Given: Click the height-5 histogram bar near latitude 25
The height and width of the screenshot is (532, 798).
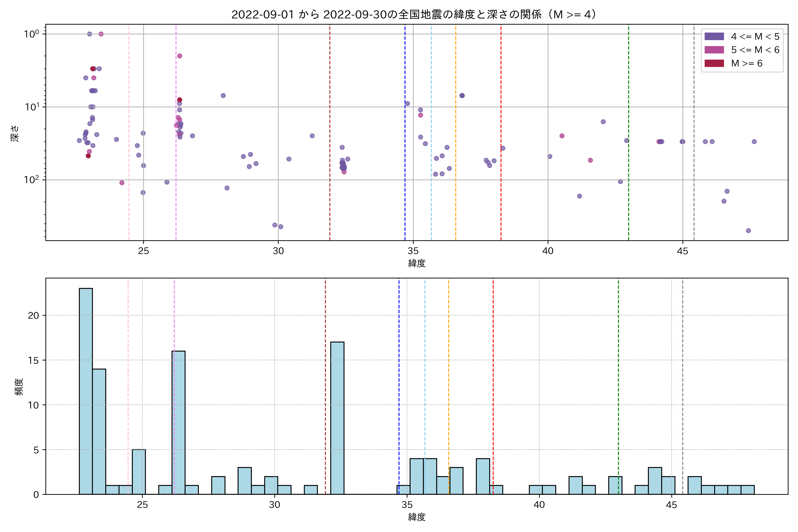Looking at the screenshot, I should (139, 472).
